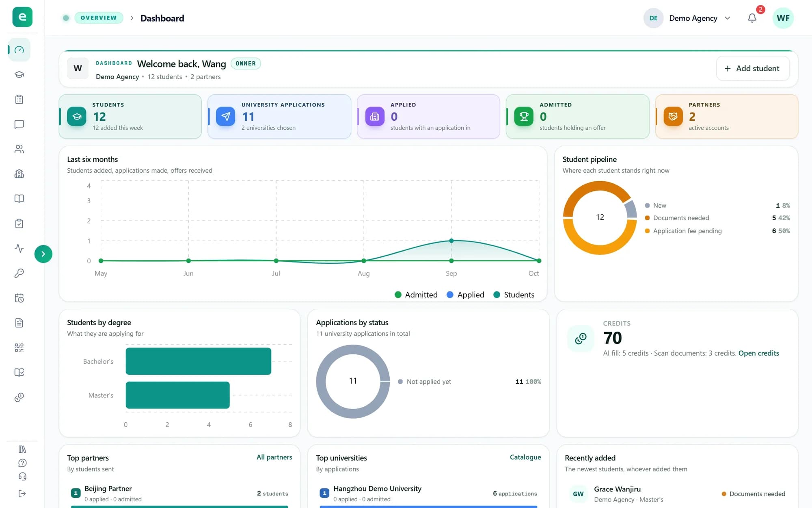Click the Add student button

coord(752,68)
